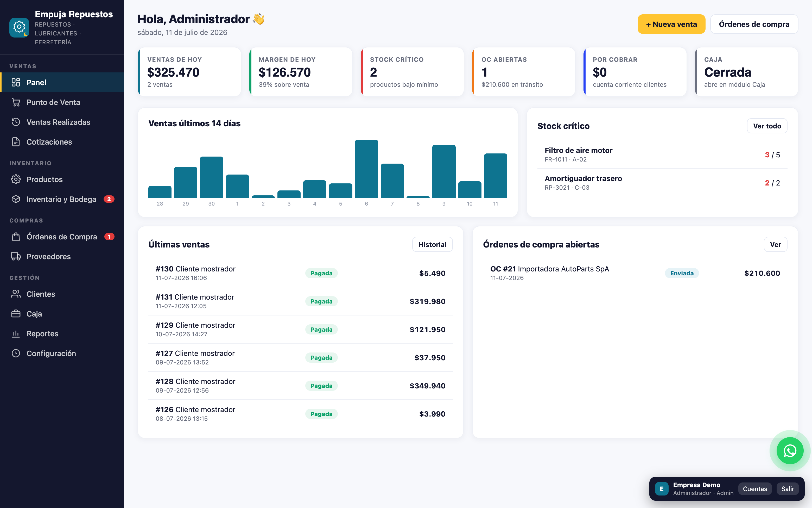Viewport: 812px width, 508px height.
Task: Open Reportes in the sidebar
Action: click(62, 334)
